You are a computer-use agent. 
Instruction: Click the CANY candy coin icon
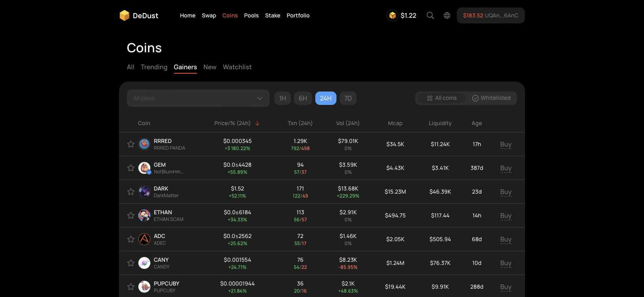[x=144, y=263]
